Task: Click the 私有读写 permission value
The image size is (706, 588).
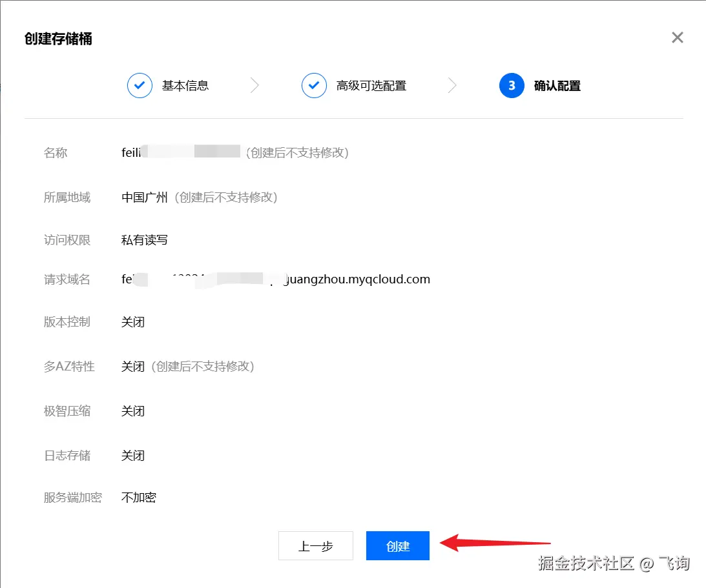Action: [145, 240]
